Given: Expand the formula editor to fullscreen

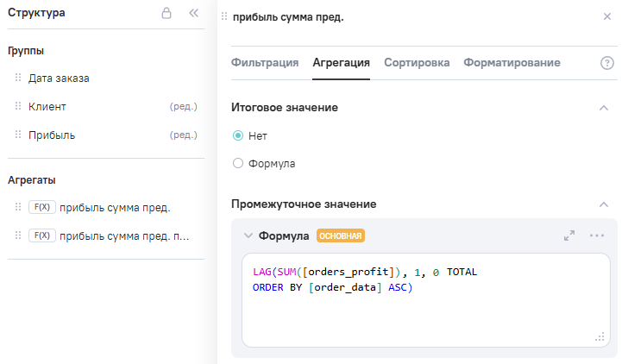Looking at the screenshot, I should 569,235.
